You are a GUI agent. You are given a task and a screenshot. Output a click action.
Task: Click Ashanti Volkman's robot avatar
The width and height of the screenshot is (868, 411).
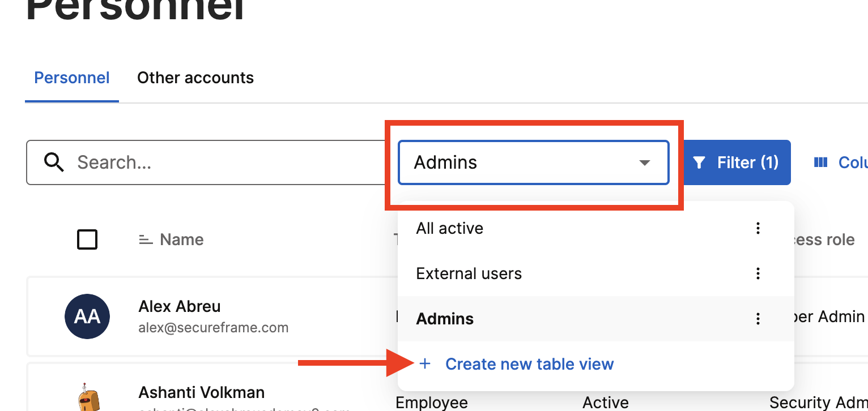89,397
